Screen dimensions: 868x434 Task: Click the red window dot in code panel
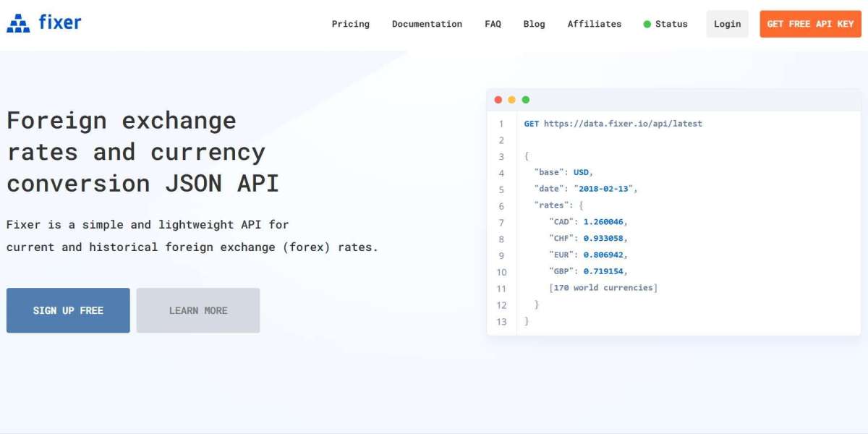[x=498, y=100]
